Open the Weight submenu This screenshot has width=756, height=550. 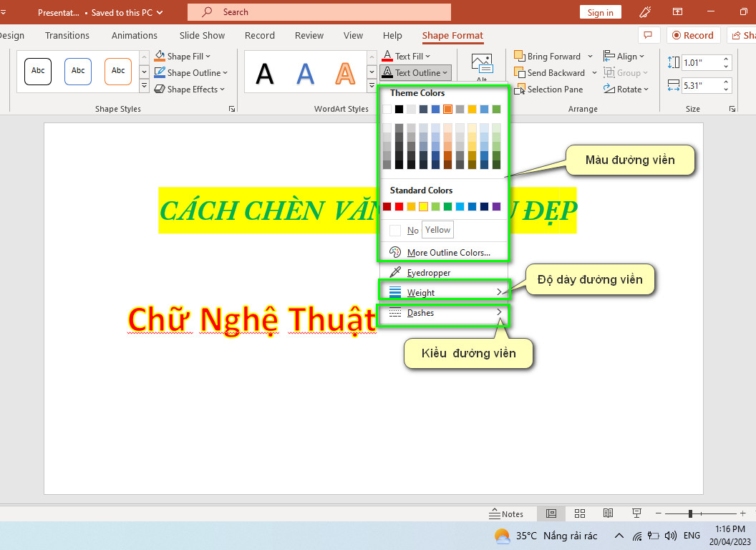point(444,292)
